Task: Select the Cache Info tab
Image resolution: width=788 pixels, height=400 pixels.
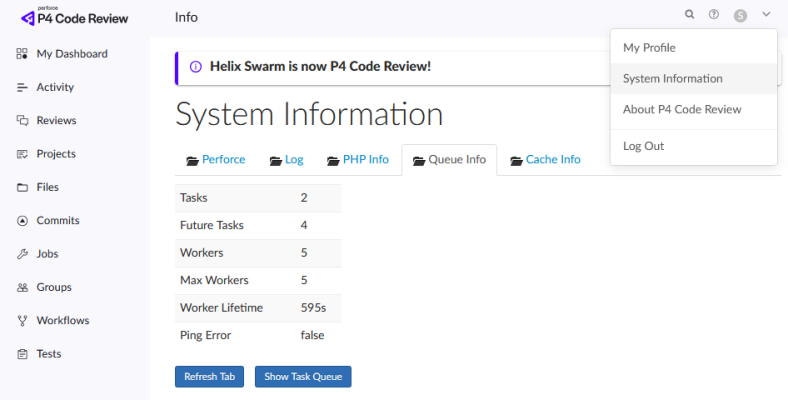Action: point(545,159)
